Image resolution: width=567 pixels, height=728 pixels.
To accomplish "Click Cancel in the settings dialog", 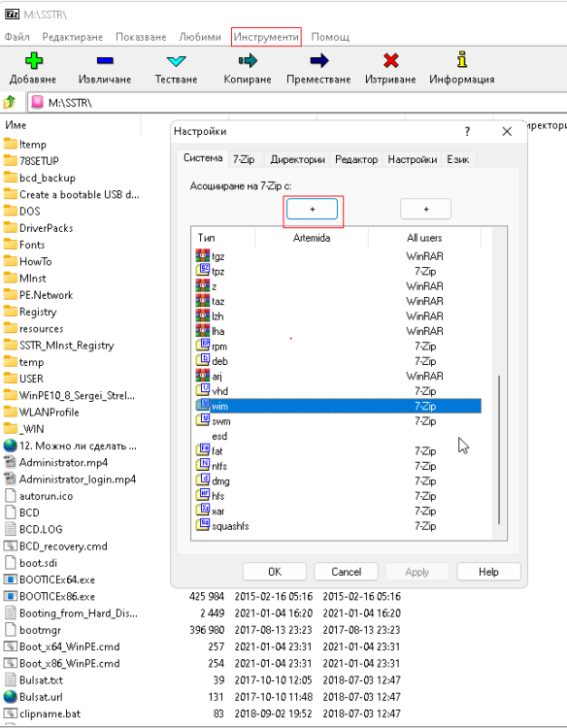I will [x=346, y=572].
